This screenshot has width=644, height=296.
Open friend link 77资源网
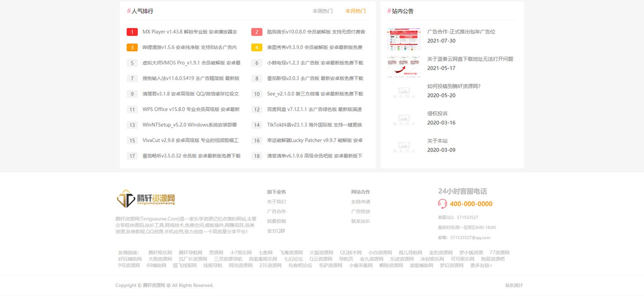(499, 253)
